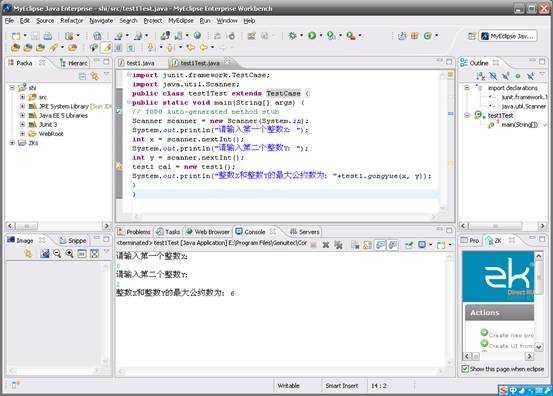Click the Zoom In icon in Image panel
553x396 pixels.
(69, 253)
